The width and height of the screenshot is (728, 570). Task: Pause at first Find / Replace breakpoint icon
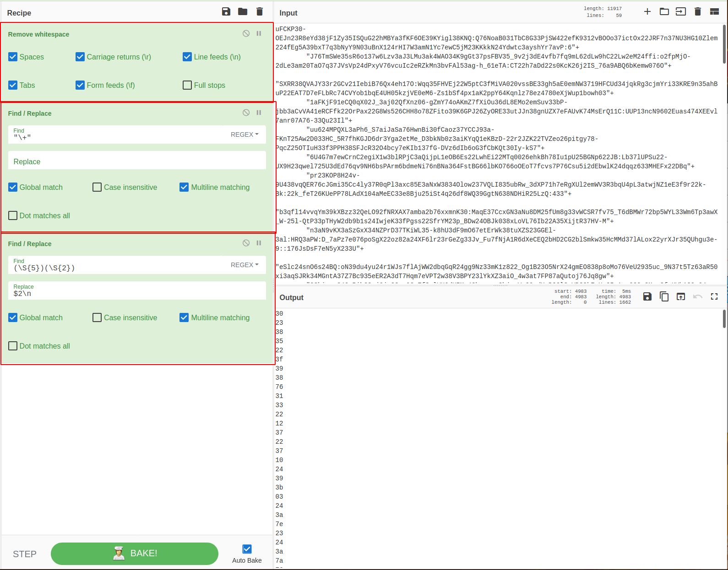259,113
